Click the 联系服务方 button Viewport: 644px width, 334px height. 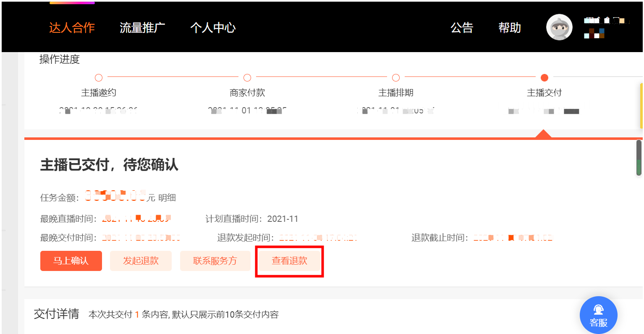[215, 261]
